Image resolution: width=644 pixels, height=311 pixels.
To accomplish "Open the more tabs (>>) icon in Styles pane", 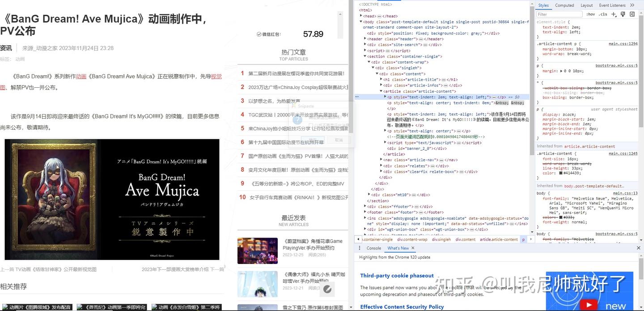I will (633, 5).
